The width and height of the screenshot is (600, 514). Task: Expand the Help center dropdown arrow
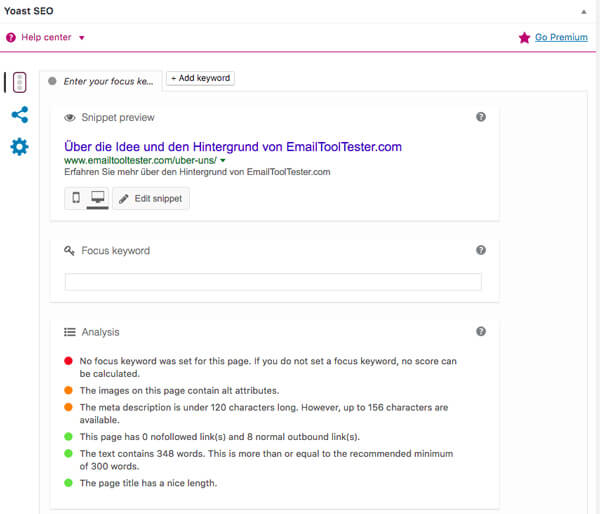pyautogui.click(x=82, y=38)
